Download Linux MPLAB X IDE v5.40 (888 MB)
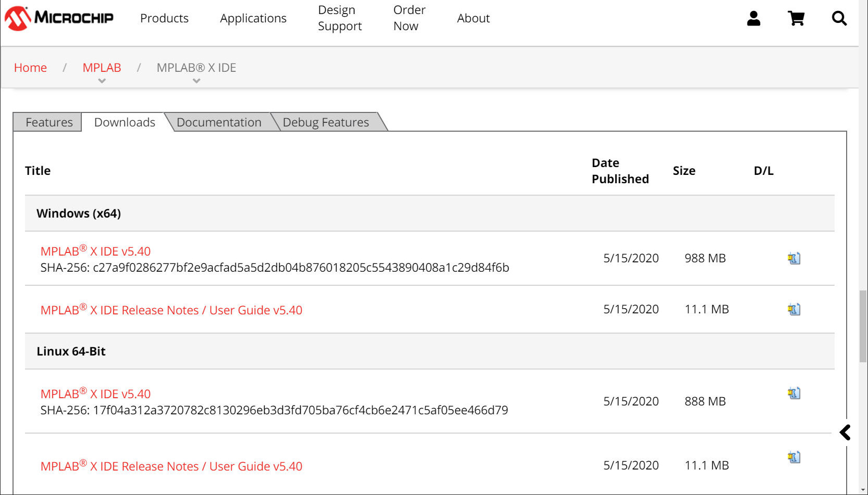Viewport: 868px width, 495px height. [x=793, y=393]
